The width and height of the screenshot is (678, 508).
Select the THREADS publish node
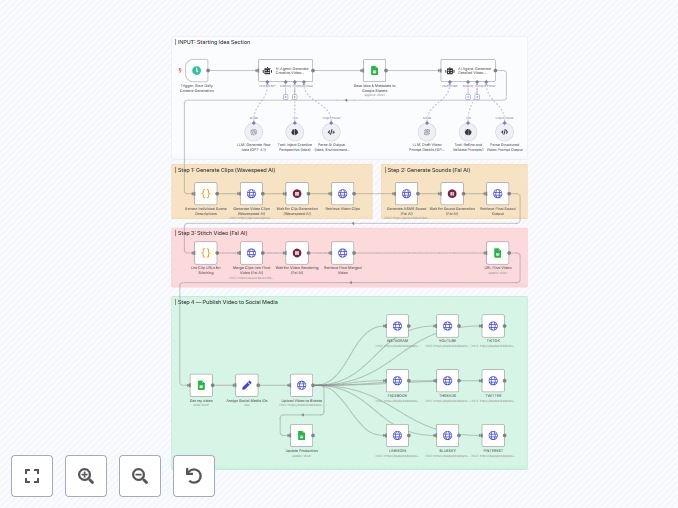[448, 381]
